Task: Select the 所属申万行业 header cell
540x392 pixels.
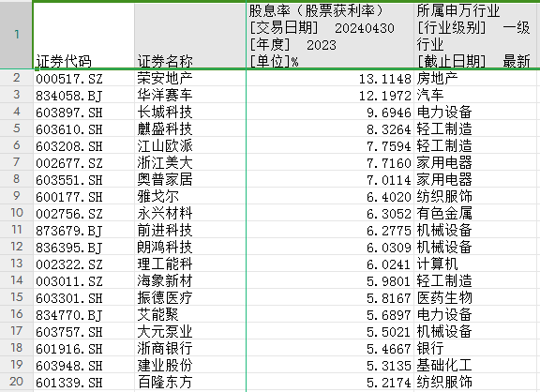Action: click(475, 36)
